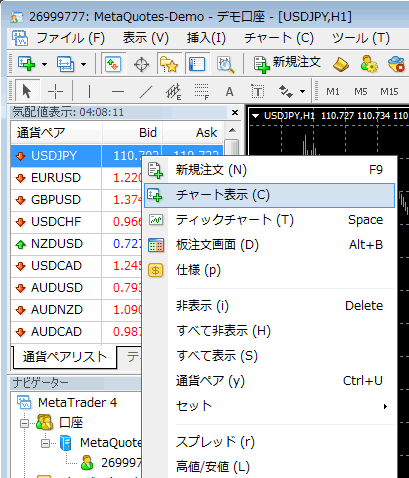Open the MetaEditor yellow book icon
The height and width of the screenshot is (478, 409).
(341, 64)
